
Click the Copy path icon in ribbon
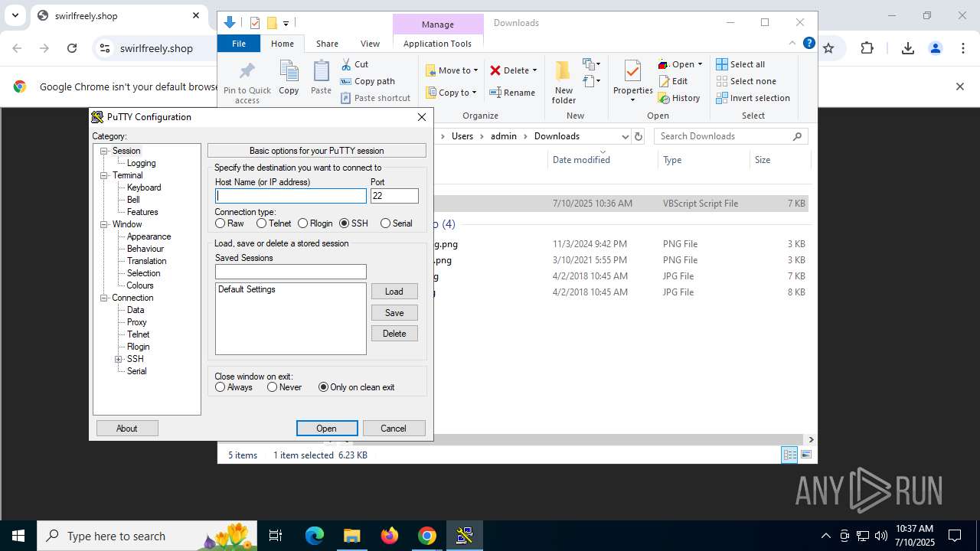[346, 81]
